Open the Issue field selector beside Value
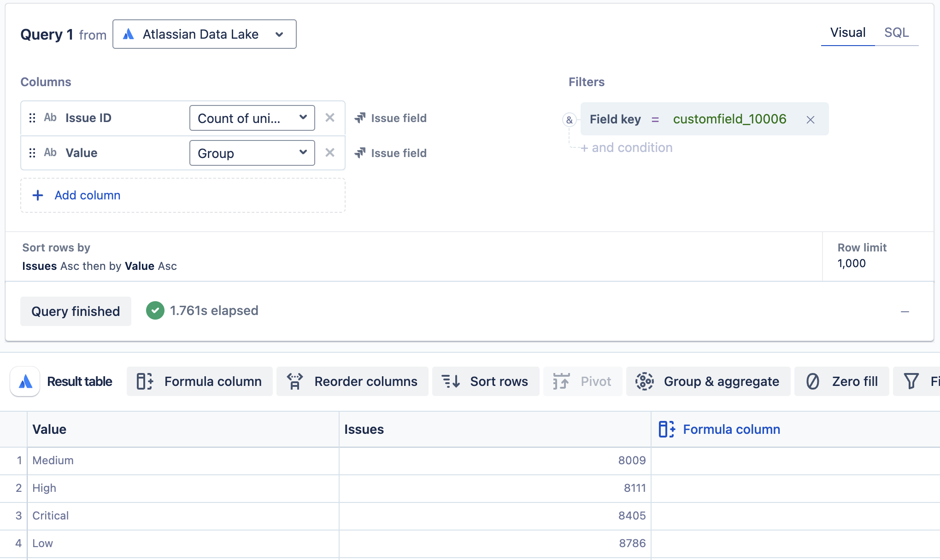Screen dimensions: 940x560 click(x=390, y=153)
